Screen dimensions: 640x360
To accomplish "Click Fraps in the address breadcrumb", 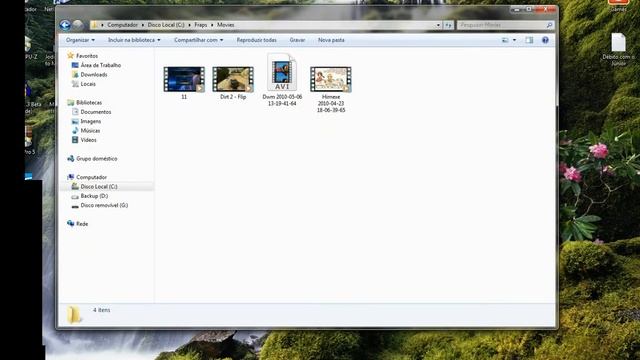I will (200, 25).
